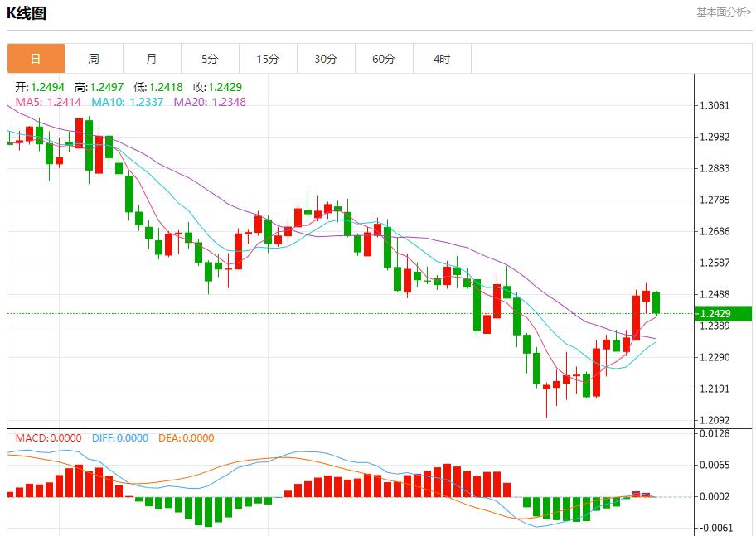
Task: Open the 5分 interval tab
Action: coord(210,59)
